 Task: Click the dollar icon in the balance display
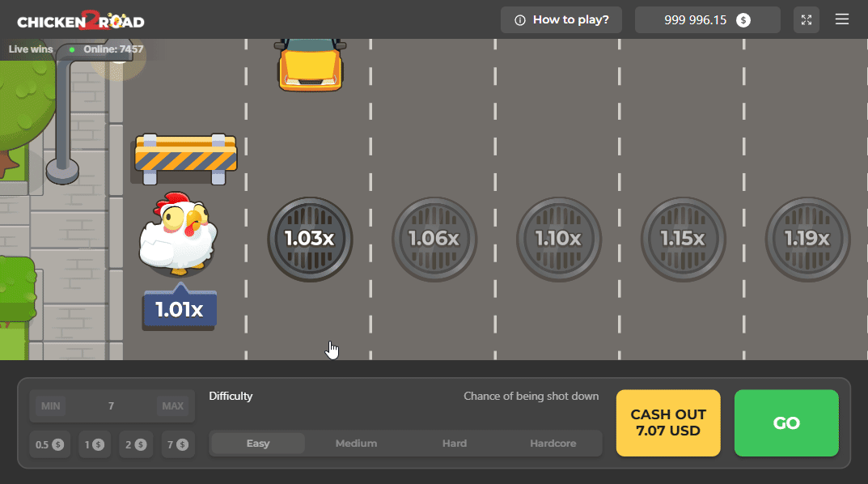(x=744, y=19)
